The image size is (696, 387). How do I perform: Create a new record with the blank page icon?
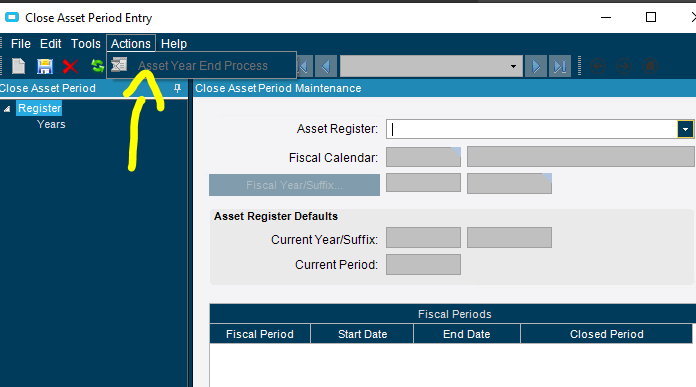(x=18, y=66)
